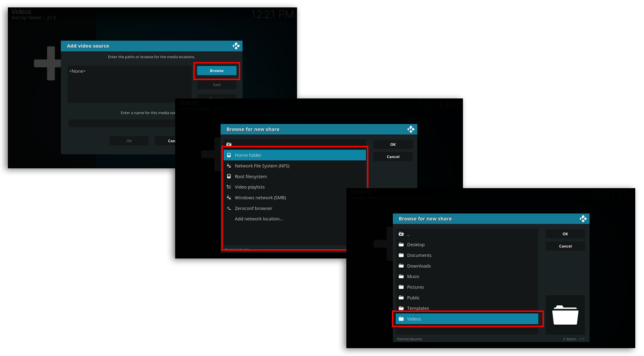The width and height of the screenshot is (644, 356).
Task: Click the '8 items - 1/1' counter
Action: [x=574, y=339]
